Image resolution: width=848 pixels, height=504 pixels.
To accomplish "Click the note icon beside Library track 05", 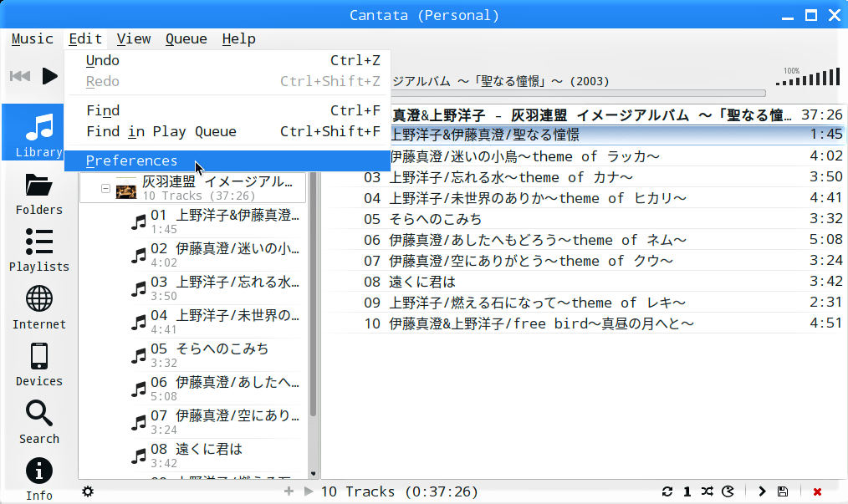I will point(139,355).
